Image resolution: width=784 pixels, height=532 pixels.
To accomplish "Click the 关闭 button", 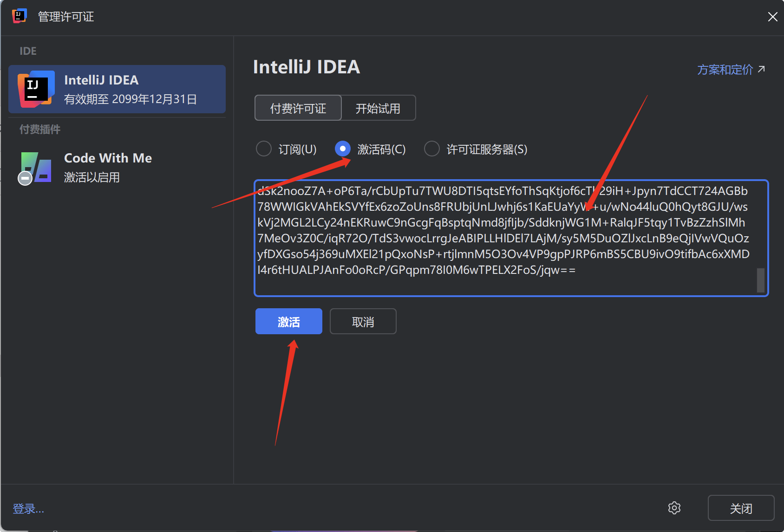I will pos(741,508).
